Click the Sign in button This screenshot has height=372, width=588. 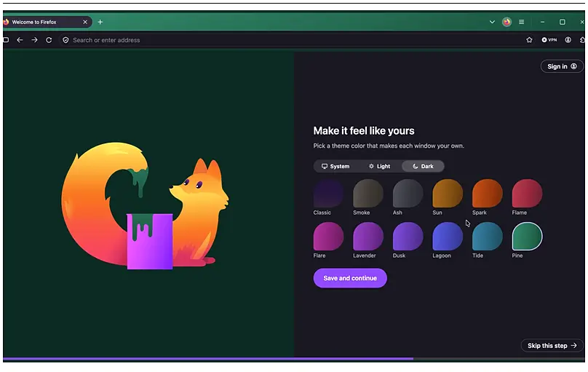(x=562, y=66)
